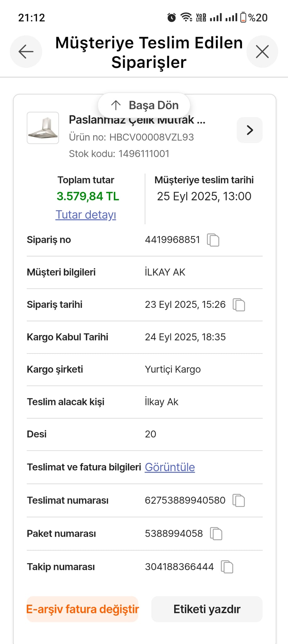Copy the Sipariş no 4419968851
The width and height of the screenshot is (288, 644).
[213, 240]
